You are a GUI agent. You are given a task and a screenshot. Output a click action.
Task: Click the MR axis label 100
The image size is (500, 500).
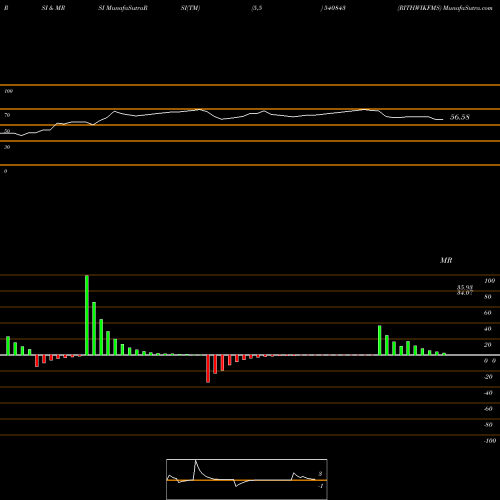489,281
